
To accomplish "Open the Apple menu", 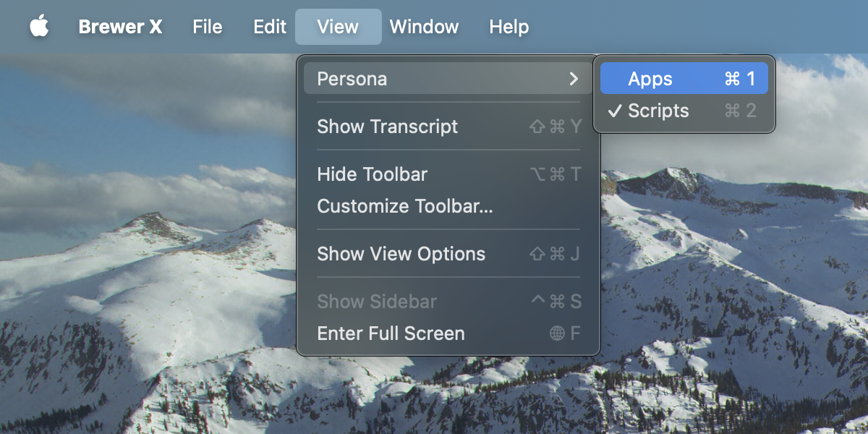I will pyautogui.click(x=40, y=27).
